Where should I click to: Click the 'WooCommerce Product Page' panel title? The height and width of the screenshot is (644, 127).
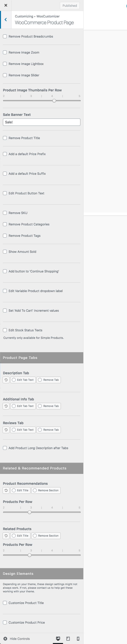(44, 23)
